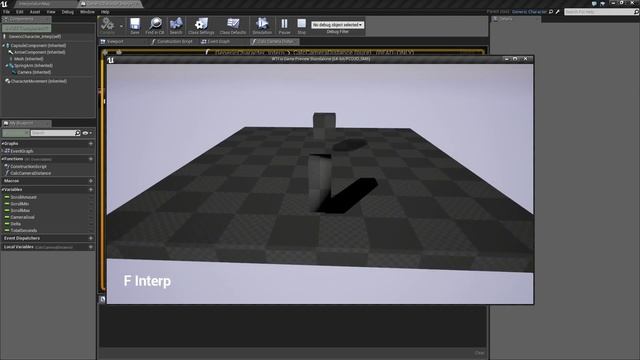The image size is (640, 360).
Task: Collapse the Functions section
Action: 2,159
